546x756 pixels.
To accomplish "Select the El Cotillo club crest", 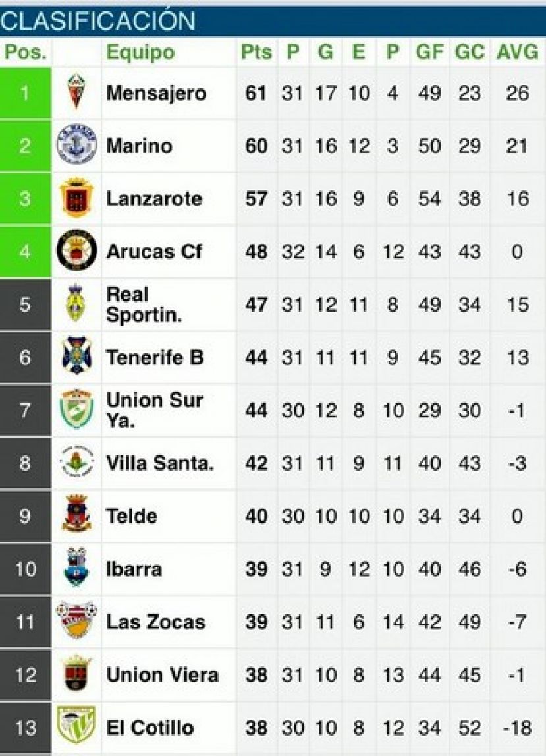I will pos(76,726).
